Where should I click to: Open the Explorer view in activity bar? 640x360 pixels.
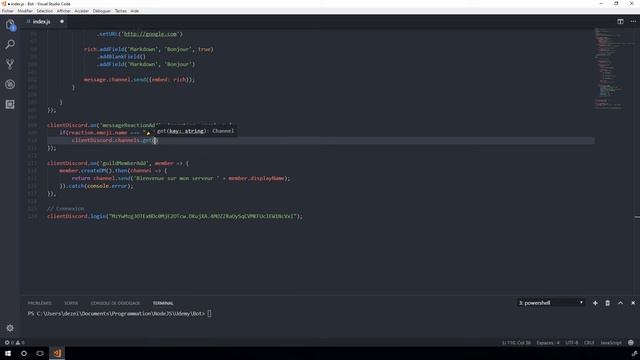coord(10,25)
